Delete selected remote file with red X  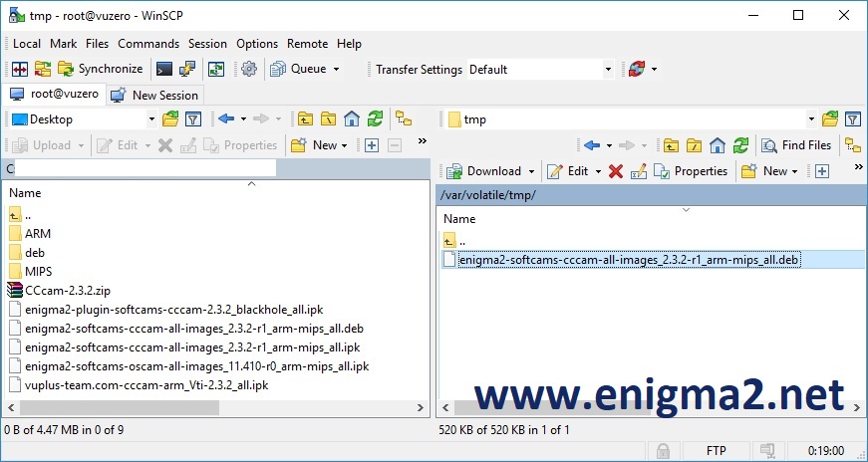click(x=615, y=171)
